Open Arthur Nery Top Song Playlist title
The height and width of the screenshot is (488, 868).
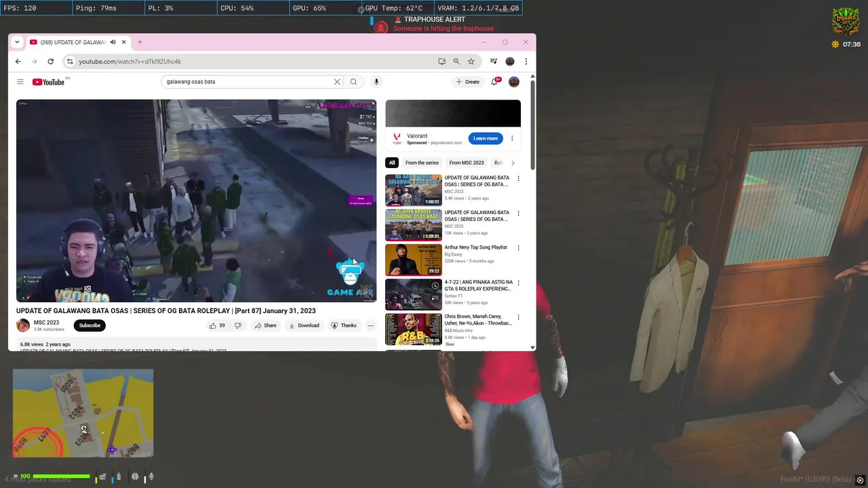[x=476, y=247]
